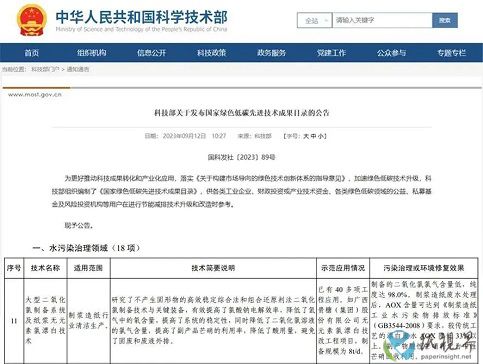Set font size to 大

tap(306, 136)
